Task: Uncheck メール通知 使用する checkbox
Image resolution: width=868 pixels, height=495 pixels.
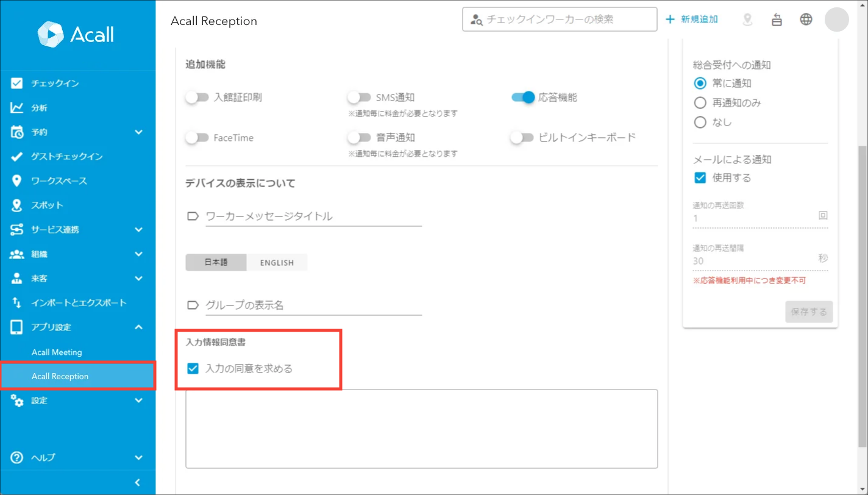Action: point(700,178)
